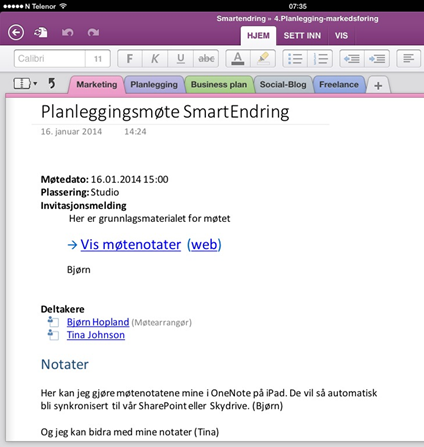The width and height of the screenshot is (424, 447).
Task: Apply the yellow highlighter pen
Action: (x=263, y=59)
